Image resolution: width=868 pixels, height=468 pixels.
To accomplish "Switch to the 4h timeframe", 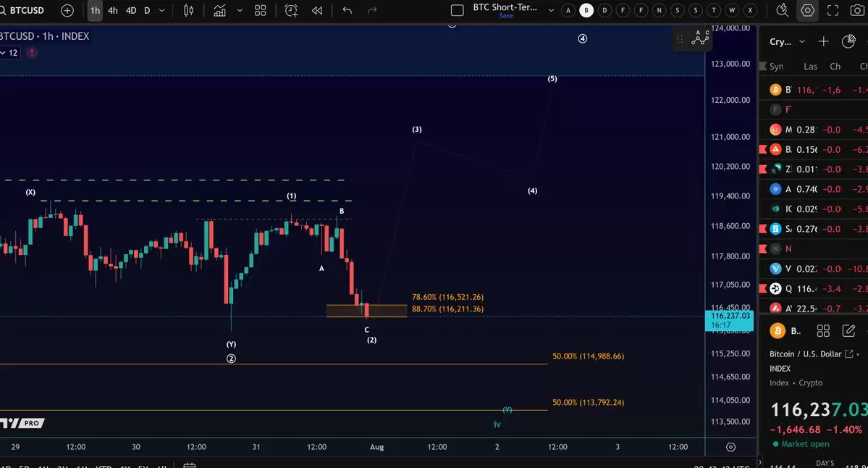I will click(x=112, y=11).
